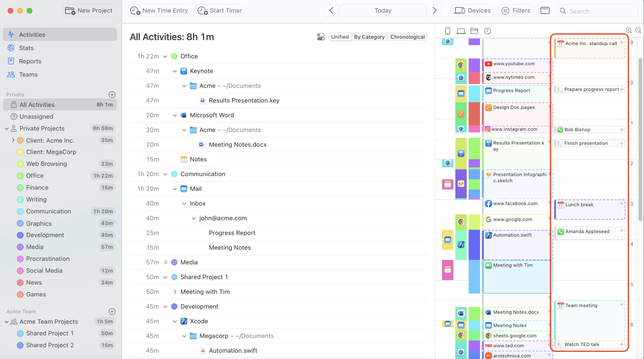
Task: Select the Unified view mode
Action: point(340,37)
